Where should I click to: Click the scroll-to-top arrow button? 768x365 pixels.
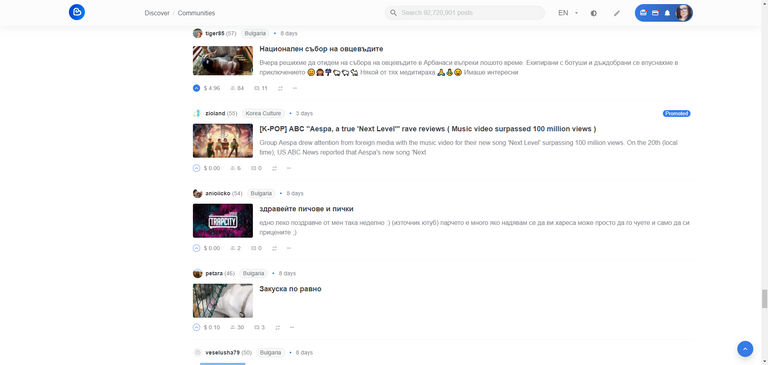[x=745, y=349]
